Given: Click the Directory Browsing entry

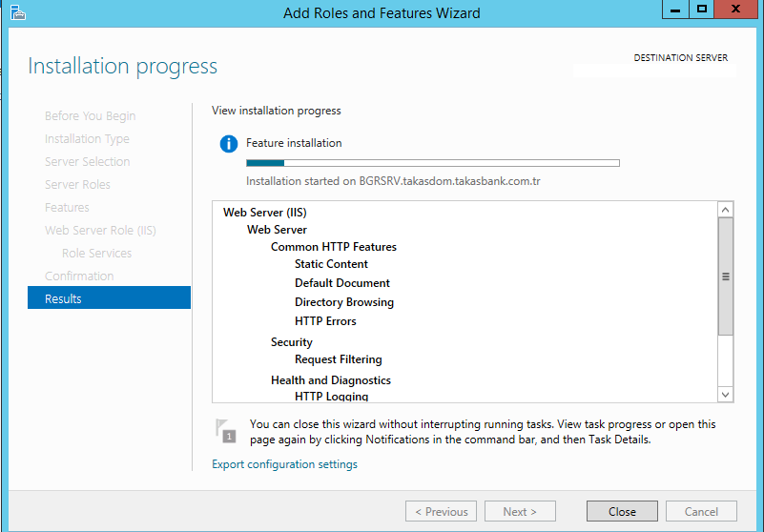Looking at the screenshot, I should pyautogui.click(x=344, y=302).
